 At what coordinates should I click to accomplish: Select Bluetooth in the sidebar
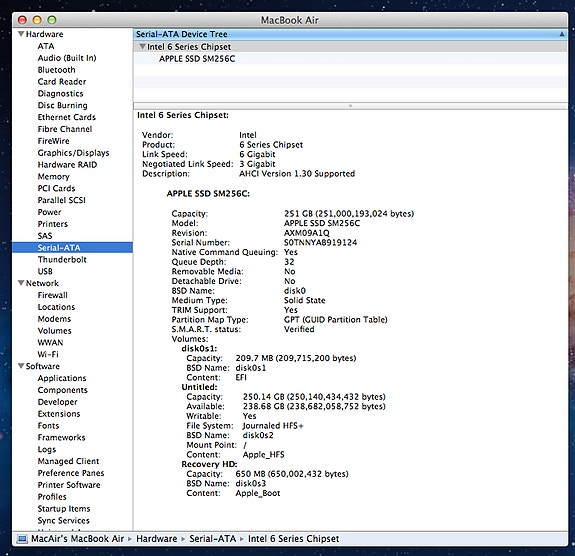coord(56,70)
